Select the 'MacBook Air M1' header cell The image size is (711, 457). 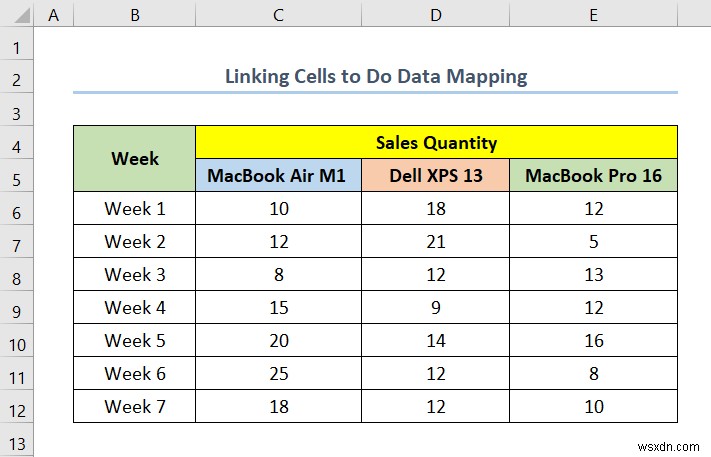click(x=278, y=175)
